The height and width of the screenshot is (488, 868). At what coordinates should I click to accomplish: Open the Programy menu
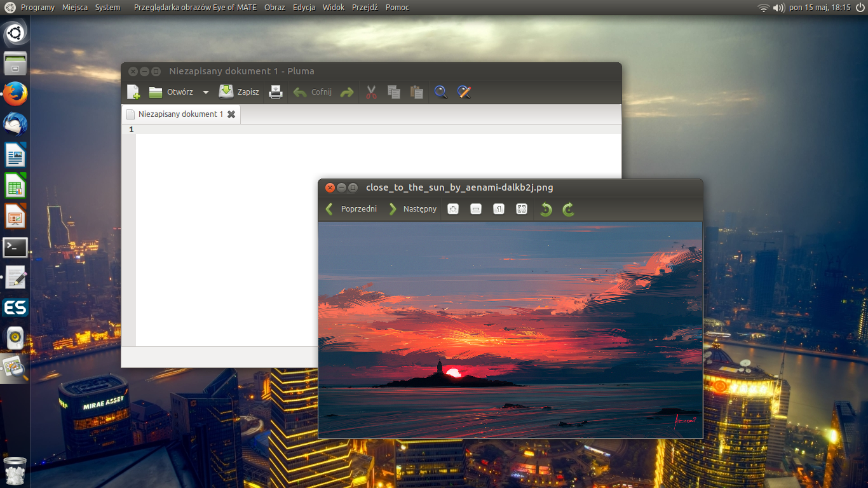(x=37, y=8)
